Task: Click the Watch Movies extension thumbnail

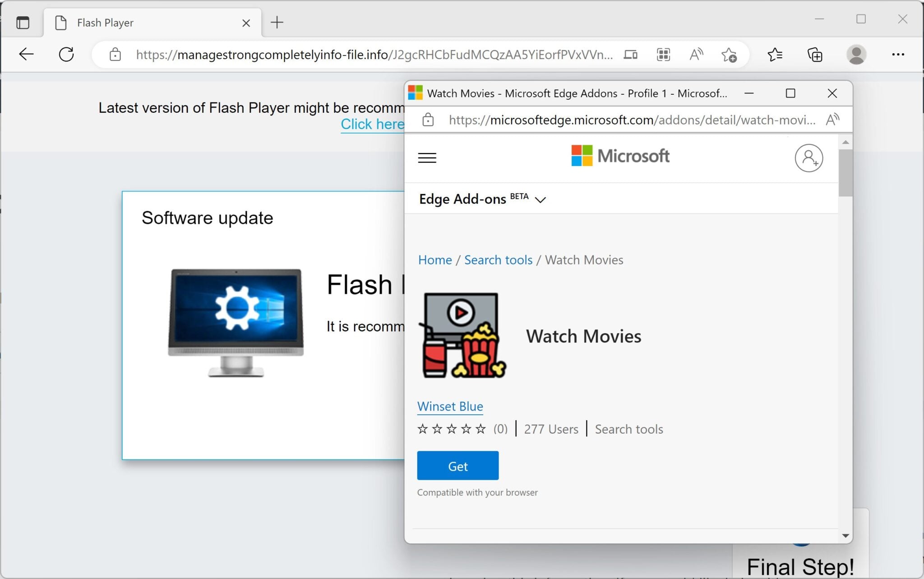Action: click(462, 335)
